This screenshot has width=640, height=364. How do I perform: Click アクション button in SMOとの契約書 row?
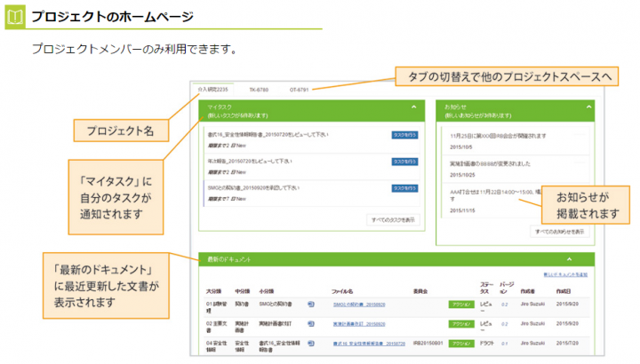461,305
